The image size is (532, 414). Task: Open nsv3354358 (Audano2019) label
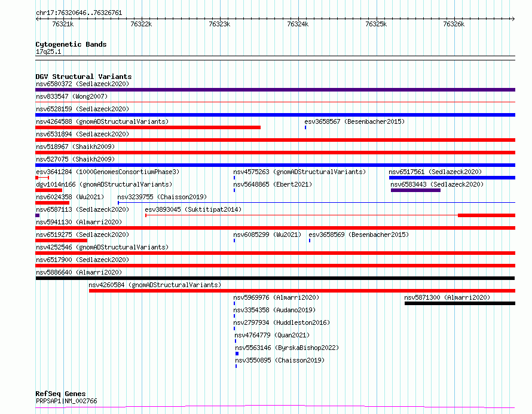[x=274, y=310]
